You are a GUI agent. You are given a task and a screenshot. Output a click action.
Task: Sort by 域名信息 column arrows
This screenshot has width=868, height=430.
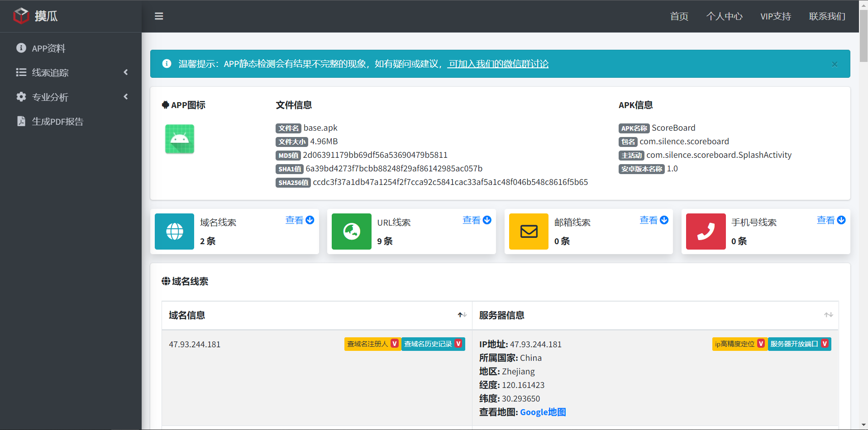click(462, 315)
